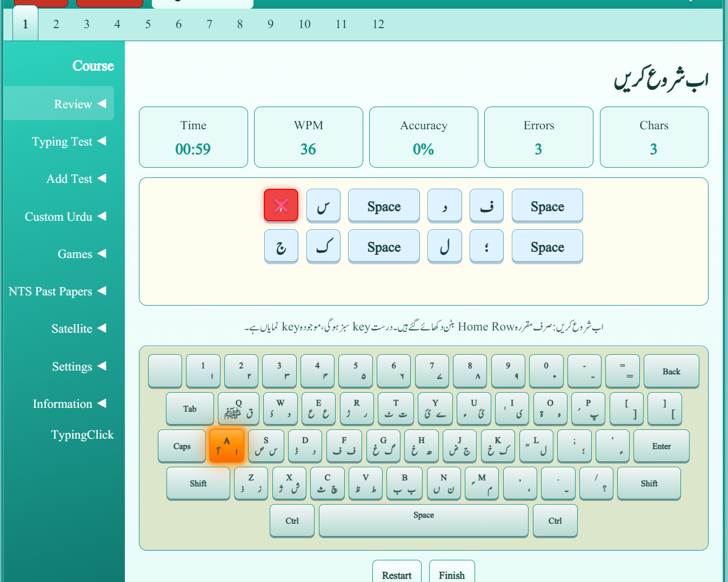
Task: Click the on-screen Space bar key
Action: pos(424,520)
